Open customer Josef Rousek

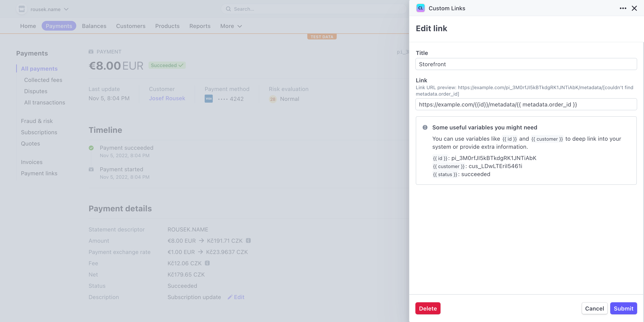(167, 98)
